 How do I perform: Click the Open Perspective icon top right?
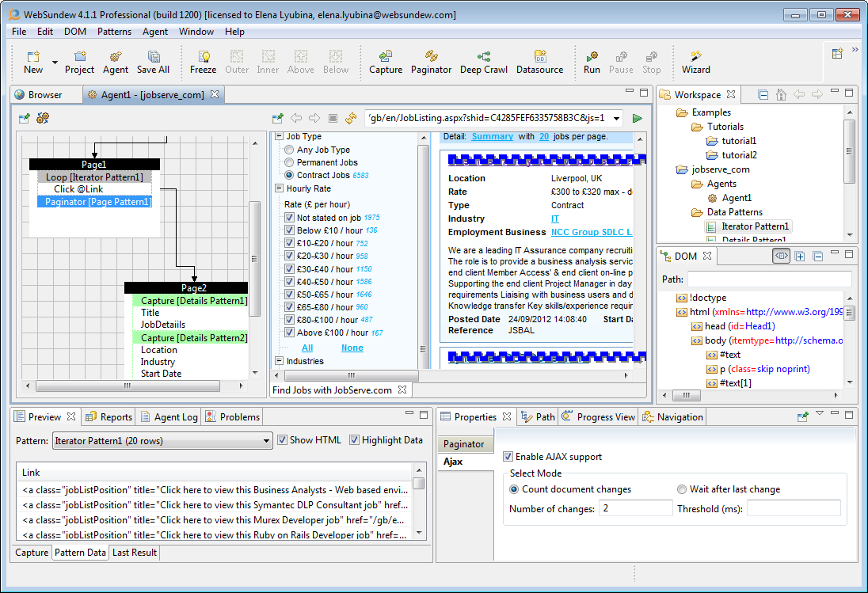coord(838,54)
